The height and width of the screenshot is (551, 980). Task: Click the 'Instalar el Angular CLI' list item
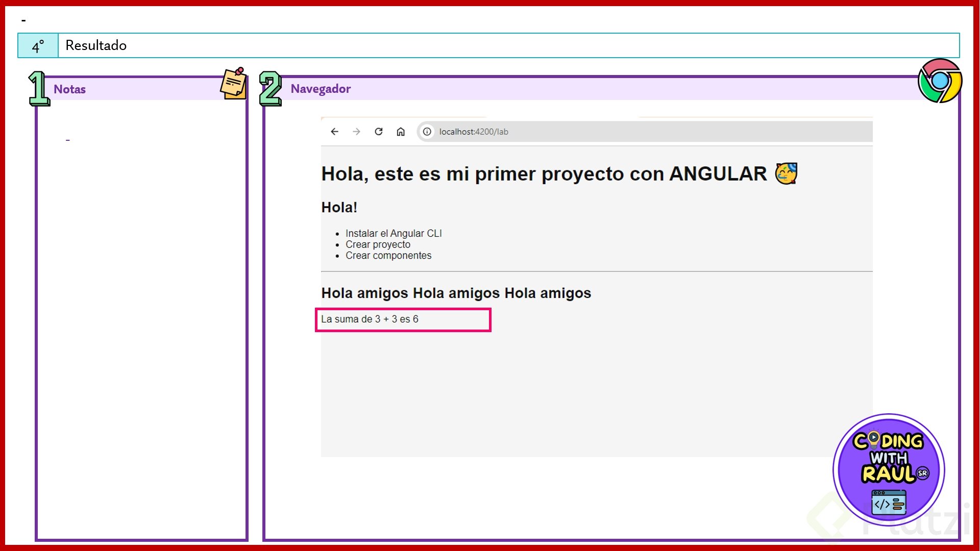pyautogui.click(x=394, y=233)
